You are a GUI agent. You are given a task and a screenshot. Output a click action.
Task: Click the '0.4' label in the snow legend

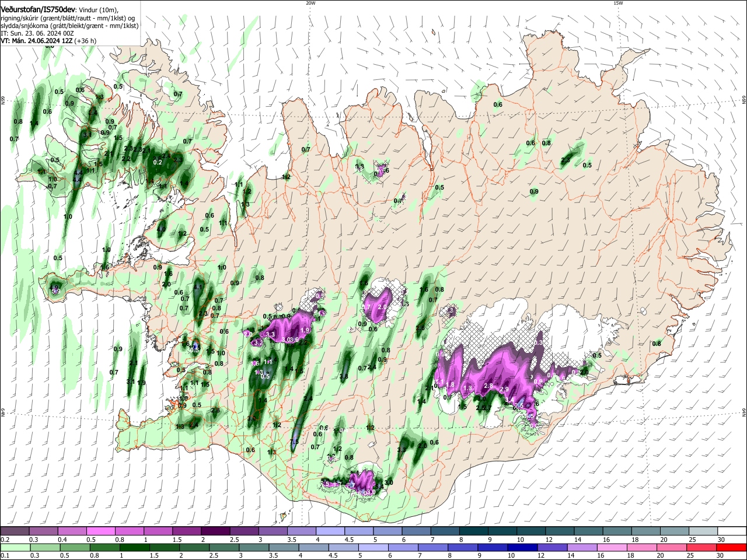click(62, 540)
